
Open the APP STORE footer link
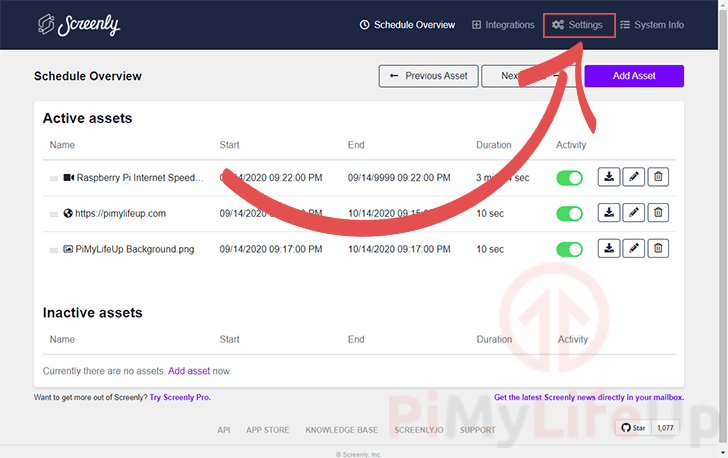(267, 430)
